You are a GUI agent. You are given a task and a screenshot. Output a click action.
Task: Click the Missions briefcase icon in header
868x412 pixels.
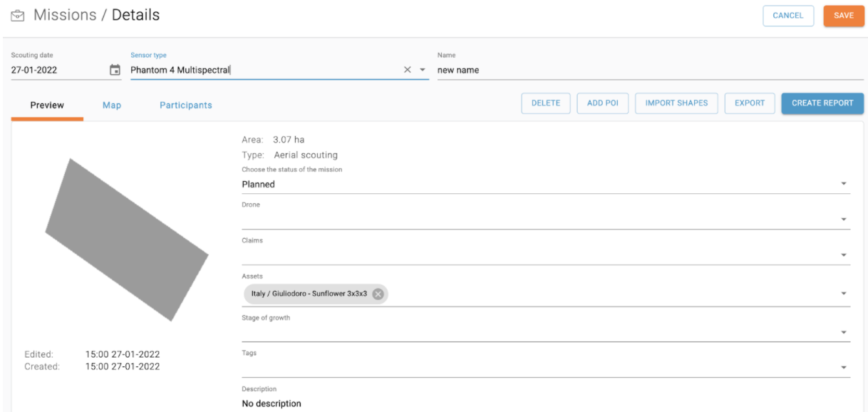tap(18, 16)
